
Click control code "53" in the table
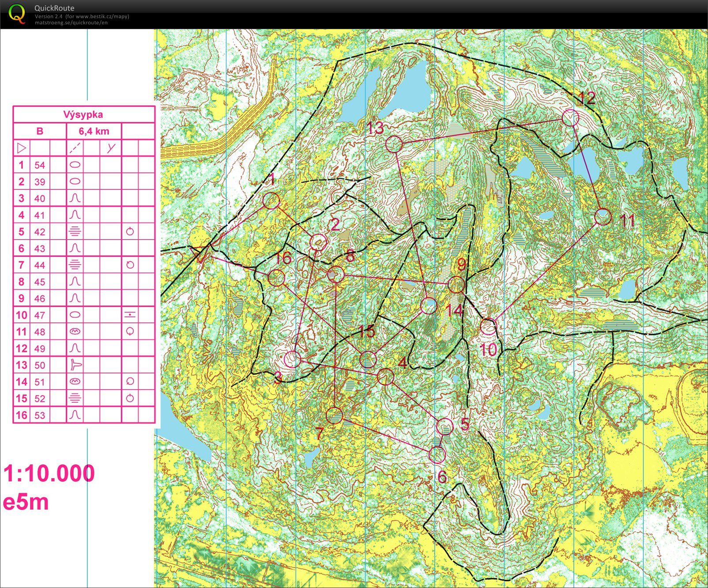click(40, 415)
